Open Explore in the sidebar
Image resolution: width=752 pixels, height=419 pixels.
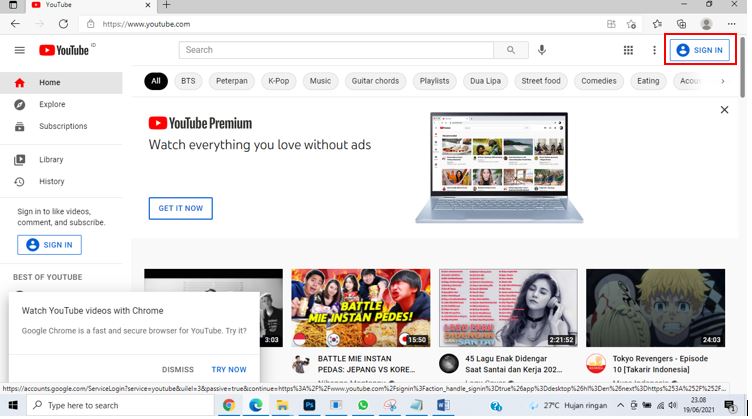pos(52,104)
